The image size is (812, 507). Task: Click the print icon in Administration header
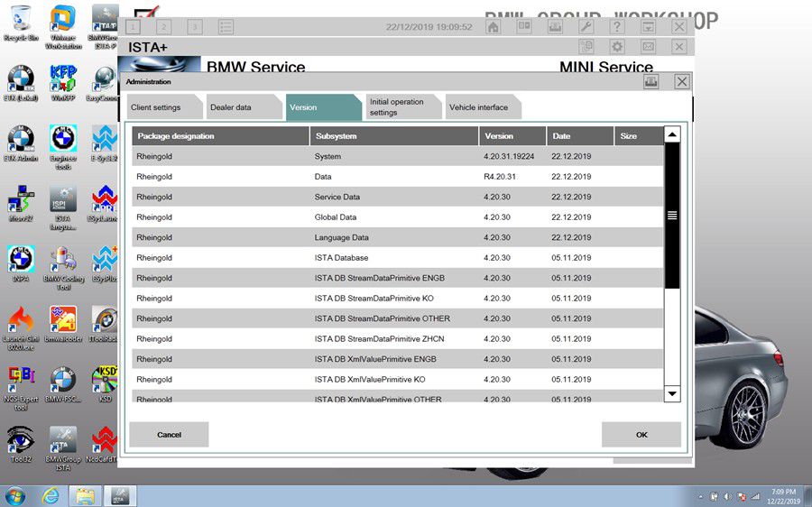coord(651,81)
